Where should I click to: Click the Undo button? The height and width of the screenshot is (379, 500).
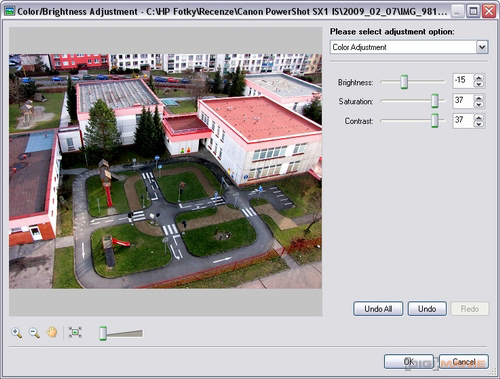point(427,309)
